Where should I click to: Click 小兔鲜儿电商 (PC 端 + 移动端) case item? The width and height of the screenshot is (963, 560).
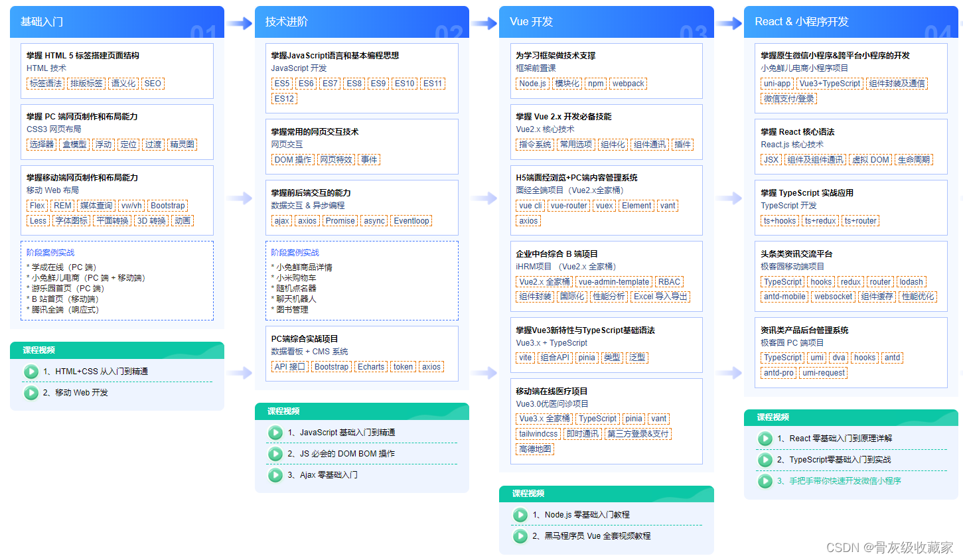coord(86,278)
